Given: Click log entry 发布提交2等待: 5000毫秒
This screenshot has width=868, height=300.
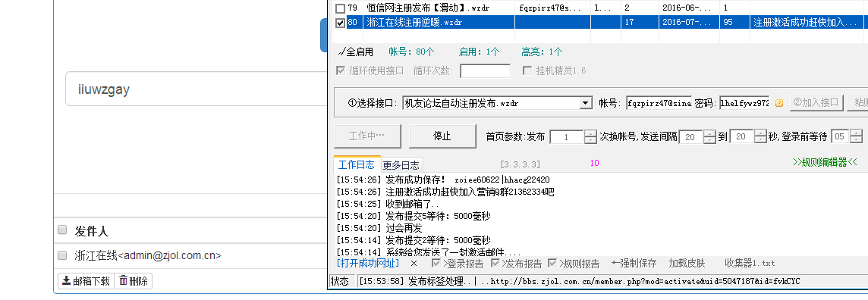Looking at the screenshot, I should [x=414, y=240].
